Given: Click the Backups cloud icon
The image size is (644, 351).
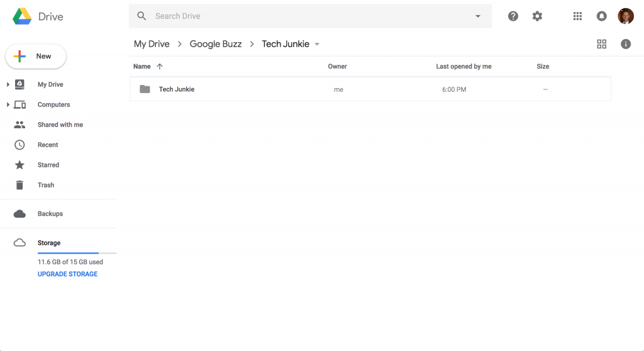Looking at the screenshot, I should [19, 214].
